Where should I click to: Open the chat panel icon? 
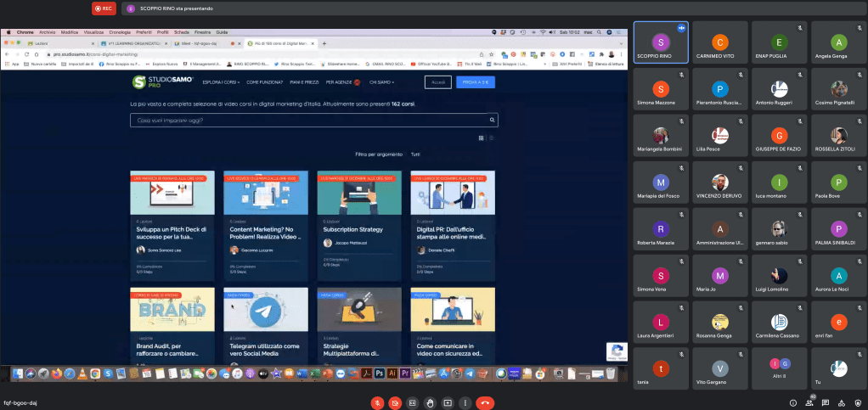[x=826, y=402]
